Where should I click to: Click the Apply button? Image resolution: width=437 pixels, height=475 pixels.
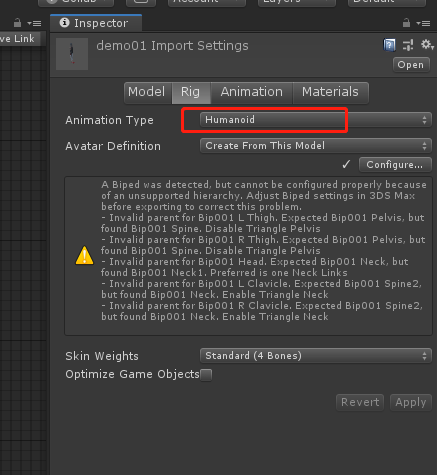click(411, 403)
